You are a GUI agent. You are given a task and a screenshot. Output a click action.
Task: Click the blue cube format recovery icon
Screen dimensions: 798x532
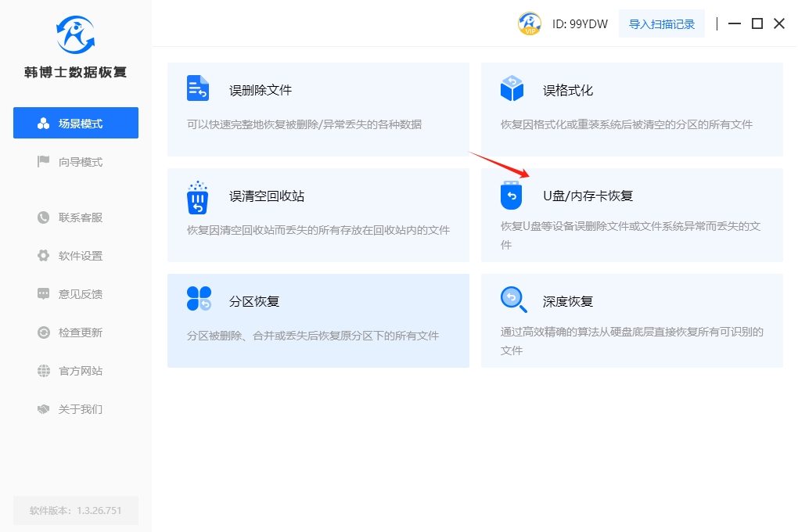pos(512,88)
